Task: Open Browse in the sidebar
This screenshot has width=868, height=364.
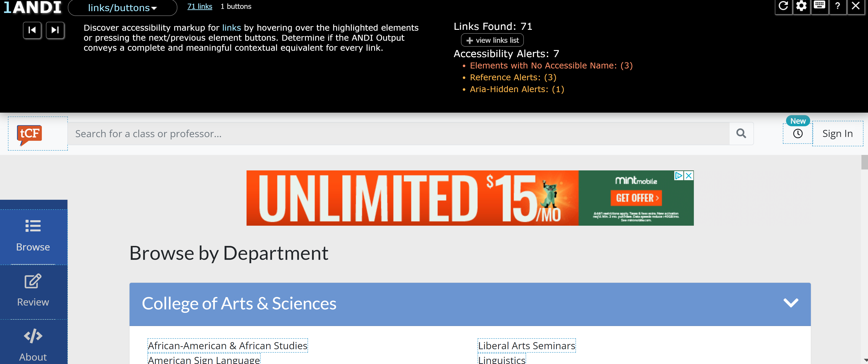Action: click(x=33, y=236)
